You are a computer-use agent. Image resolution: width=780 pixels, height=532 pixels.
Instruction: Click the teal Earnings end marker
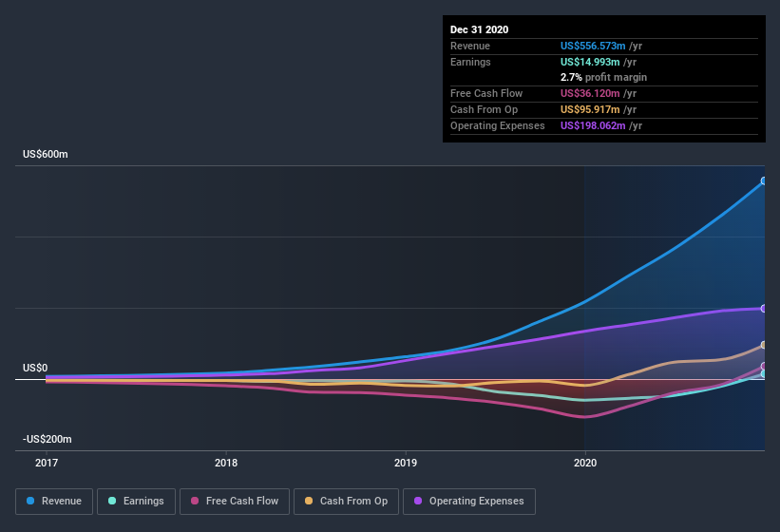click(764, 374)
